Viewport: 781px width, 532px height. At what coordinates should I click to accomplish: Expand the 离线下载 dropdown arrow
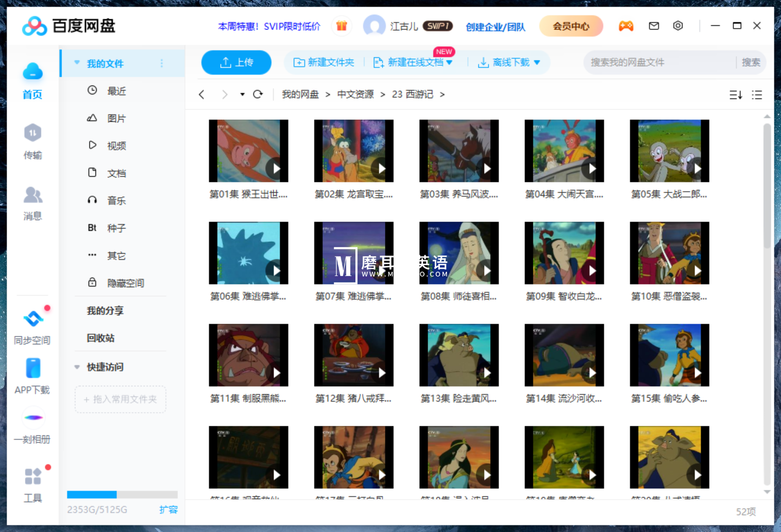tap(537, 62)
